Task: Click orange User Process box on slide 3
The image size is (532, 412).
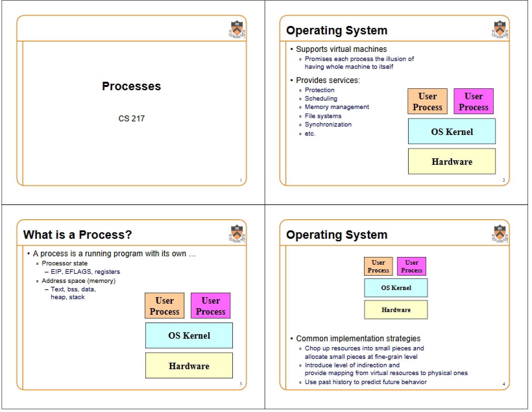Action: coord(164,306)
